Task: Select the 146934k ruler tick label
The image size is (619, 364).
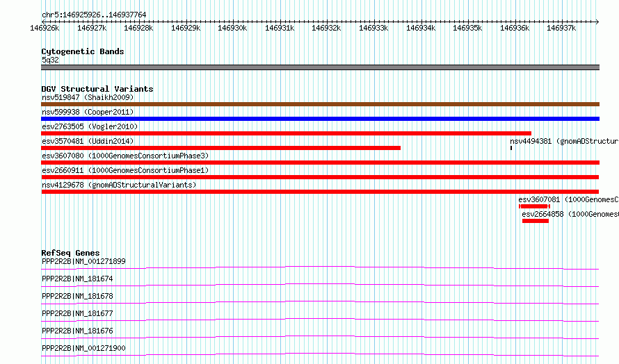Action: (x=421, y=28)
